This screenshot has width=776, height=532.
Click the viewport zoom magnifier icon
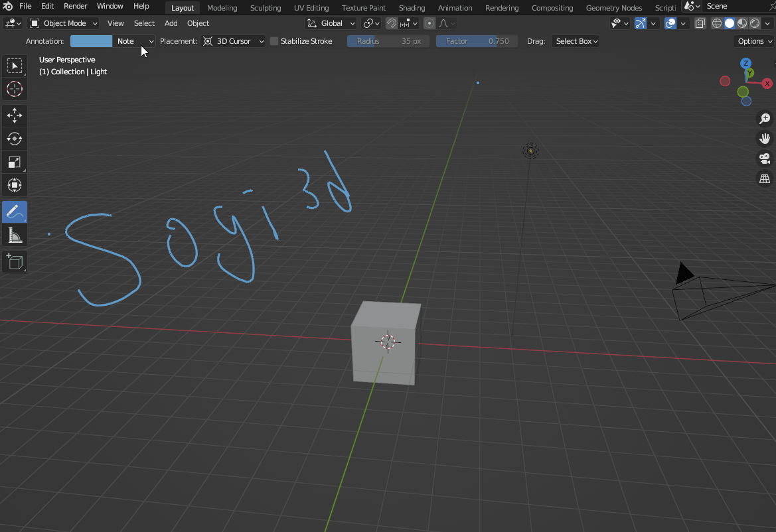pos(765,119)
